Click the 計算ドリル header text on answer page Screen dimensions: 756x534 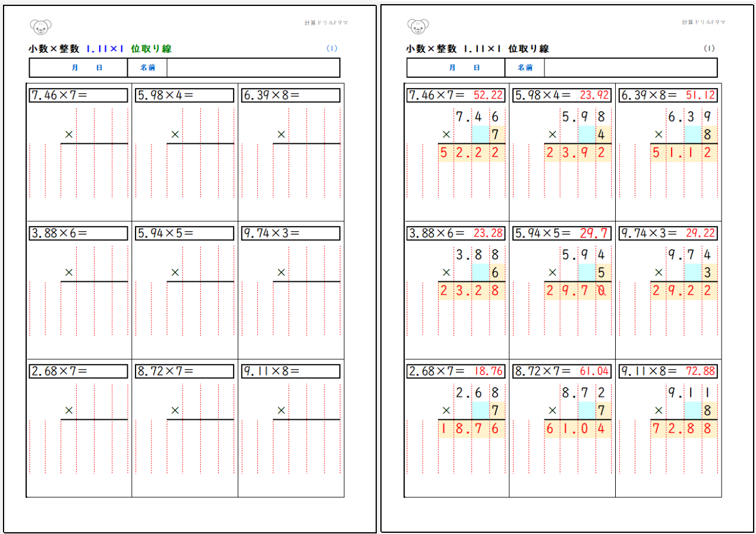pyautogui.click(x=704, y=23)
